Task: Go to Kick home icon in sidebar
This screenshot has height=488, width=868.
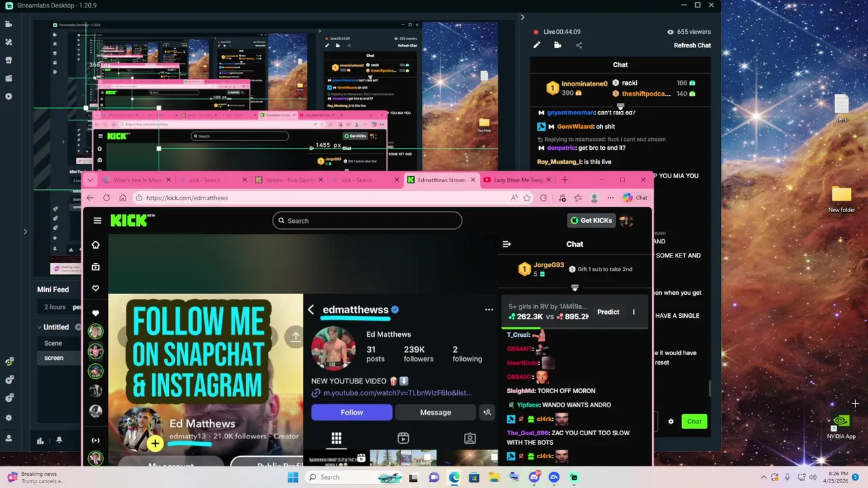Action: click(96, 245)
